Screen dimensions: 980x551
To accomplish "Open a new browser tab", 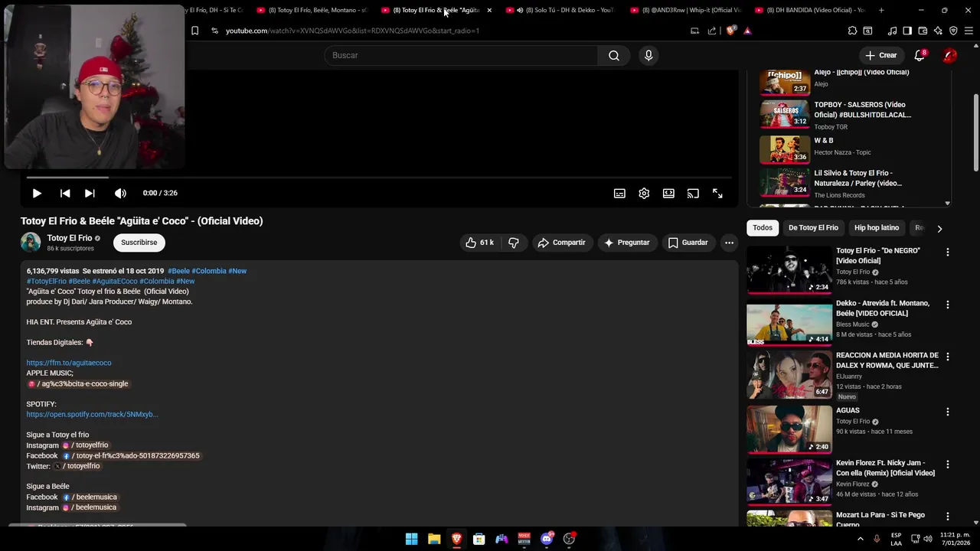I will tap(881, 10).
